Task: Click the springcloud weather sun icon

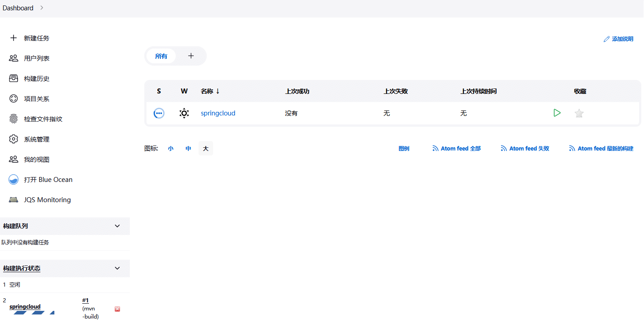Action: [184, 113]
